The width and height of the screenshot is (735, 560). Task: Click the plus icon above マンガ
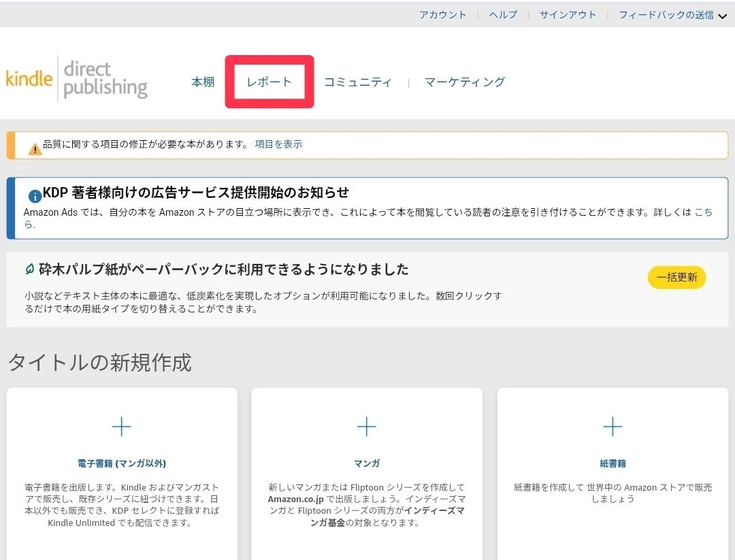coord(367,427)
